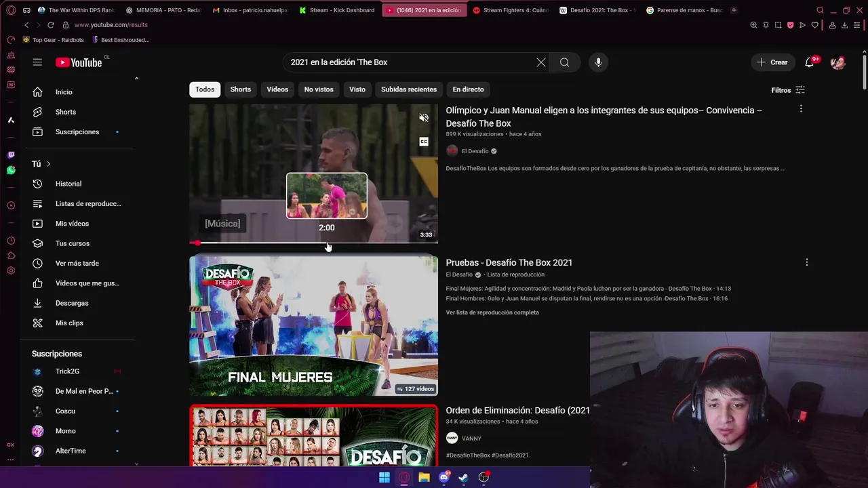Open WhatsApp in the Opera sidebar
The image size is (868, 488).
click(11, 170)
